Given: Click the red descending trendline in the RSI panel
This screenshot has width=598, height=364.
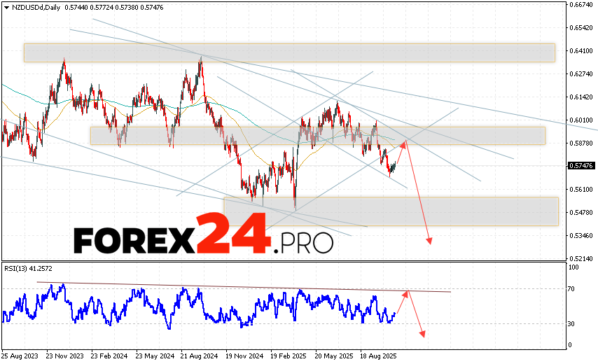Looking at the screenshot, I should pyautogui.click(x=245, y=287).
